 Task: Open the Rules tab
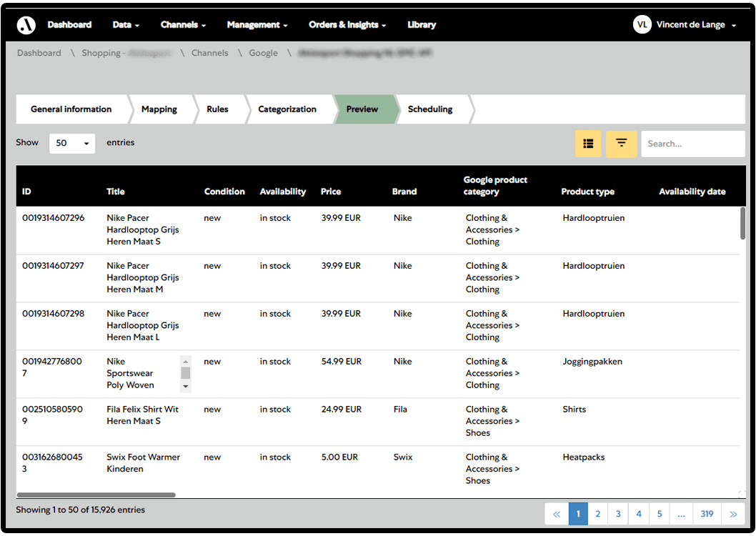coord(217,109)
